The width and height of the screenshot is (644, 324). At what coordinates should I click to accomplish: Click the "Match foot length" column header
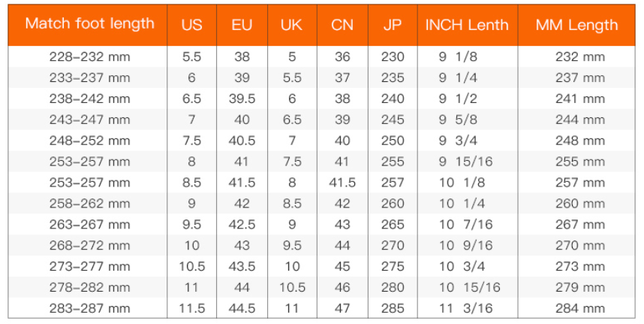coord(89,23)
